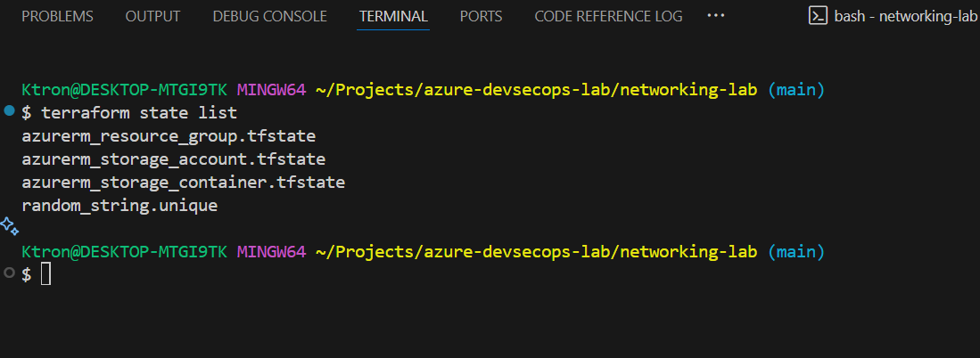Click the terminal cursor at the empty prompt

point(46,274)
